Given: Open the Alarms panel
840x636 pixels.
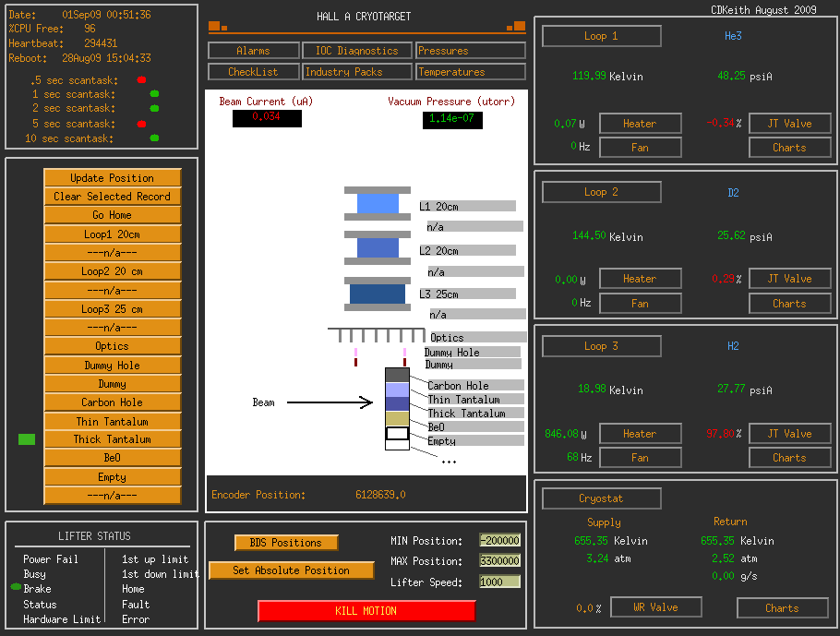Looking at the screenshot, I should (254, 51).
